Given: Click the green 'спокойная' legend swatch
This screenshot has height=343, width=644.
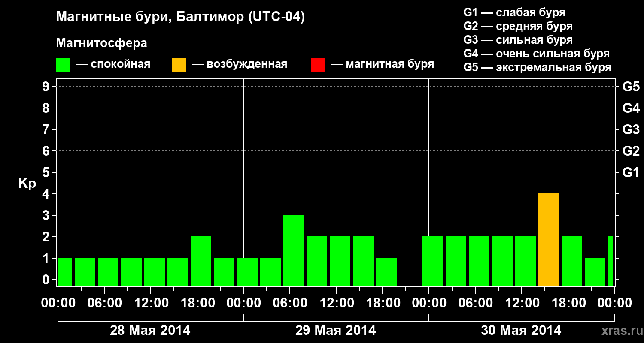Looking at the screenshot, I should 63,65.
